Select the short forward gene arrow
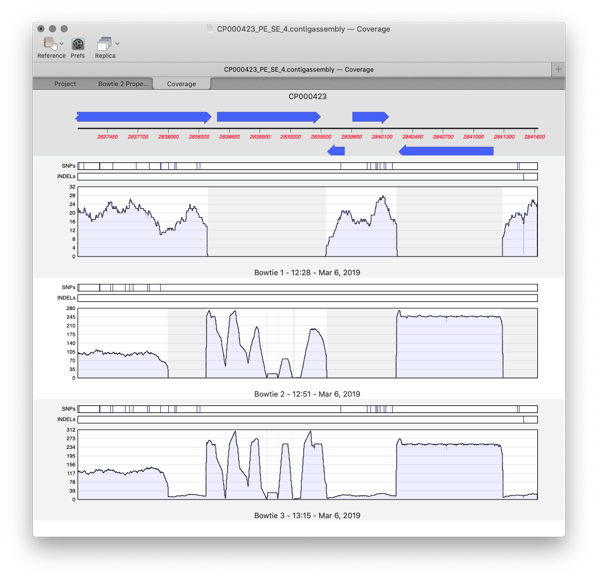This screenshot has width=598, height=580. tap(370, 117)
